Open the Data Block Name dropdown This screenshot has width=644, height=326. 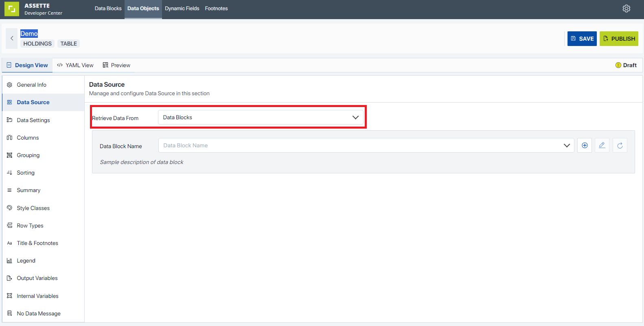(366, 145)
